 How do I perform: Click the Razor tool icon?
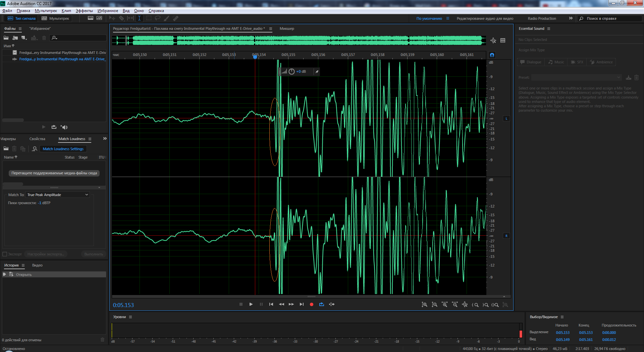(x=121, y=18)
